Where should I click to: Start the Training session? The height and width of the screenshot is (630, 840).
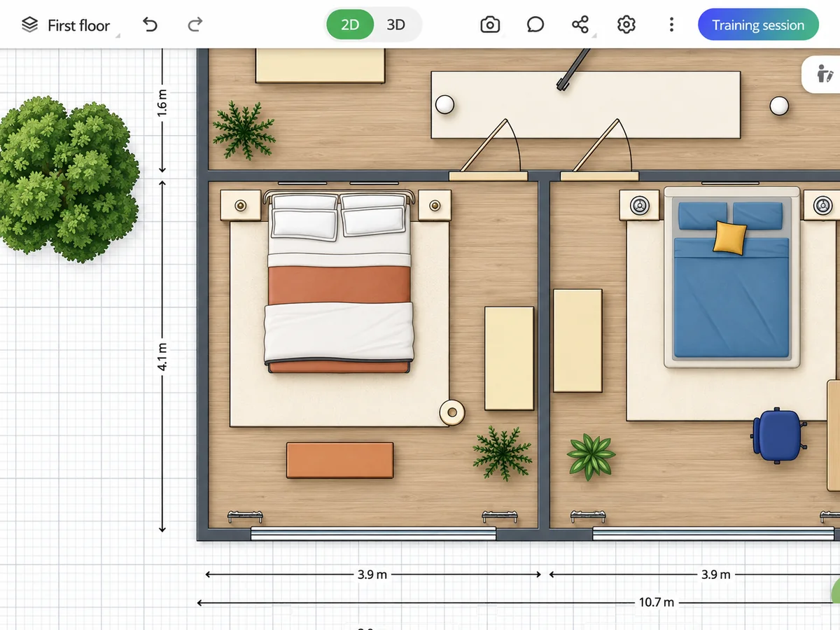[758, 25]
